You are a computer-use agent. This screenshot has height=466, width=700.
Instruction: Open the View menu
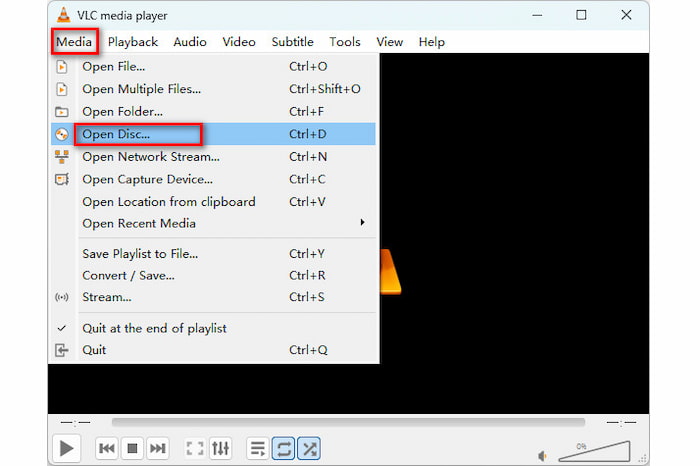click(389, 42)
